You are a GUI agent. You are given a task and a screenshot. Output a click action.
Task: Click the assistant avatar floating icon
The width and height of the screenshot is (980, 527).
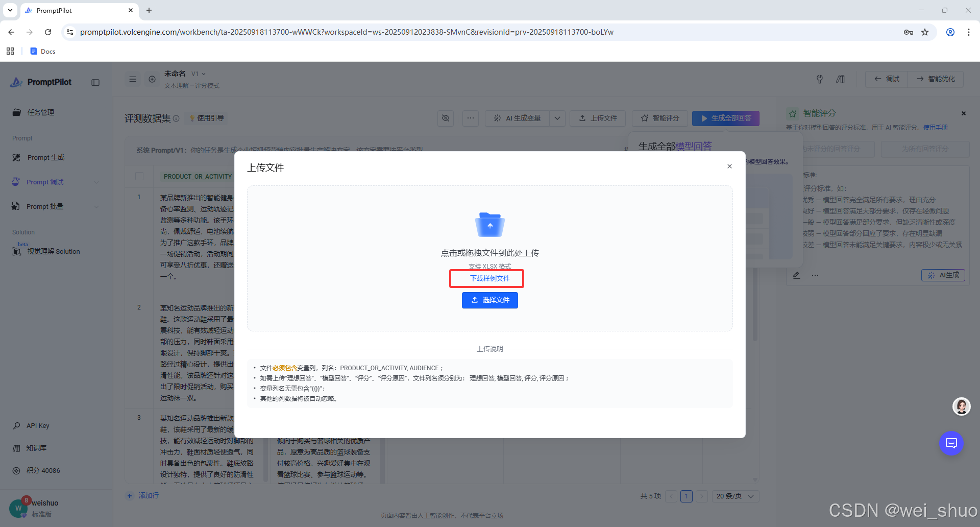click(962, 406)
